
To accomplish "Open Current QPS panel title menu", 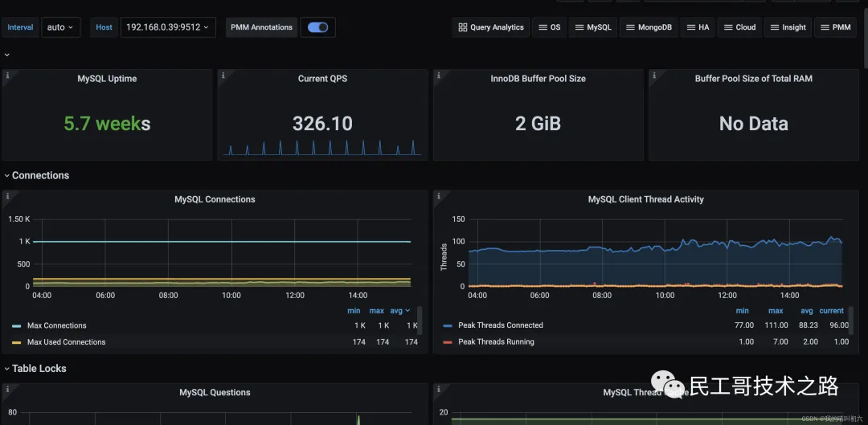I will tap(323, 79).
